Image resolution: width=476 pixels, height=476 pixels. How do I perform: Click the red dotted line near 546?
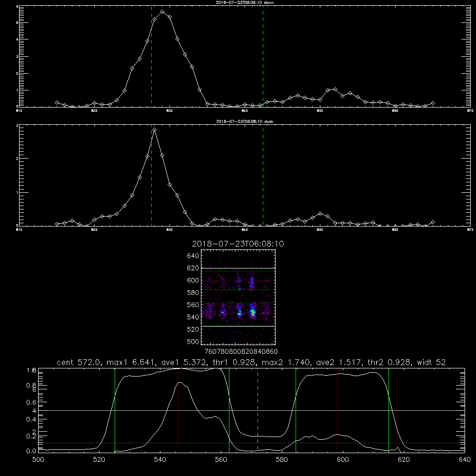178,410
